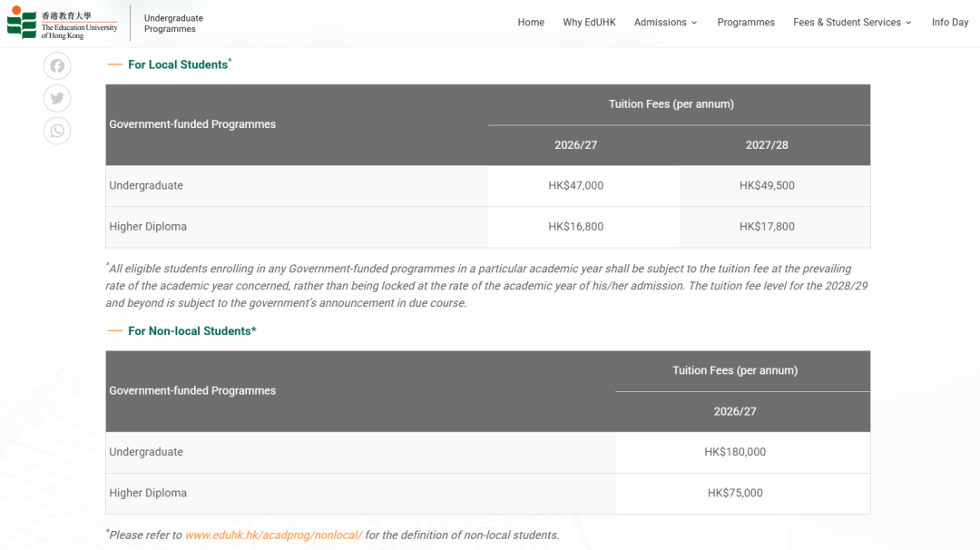Viewport: 980px width, 550px height.
Task: Select the HK$47,000 undergraduate fee cell
Action: tap(575, 186)
